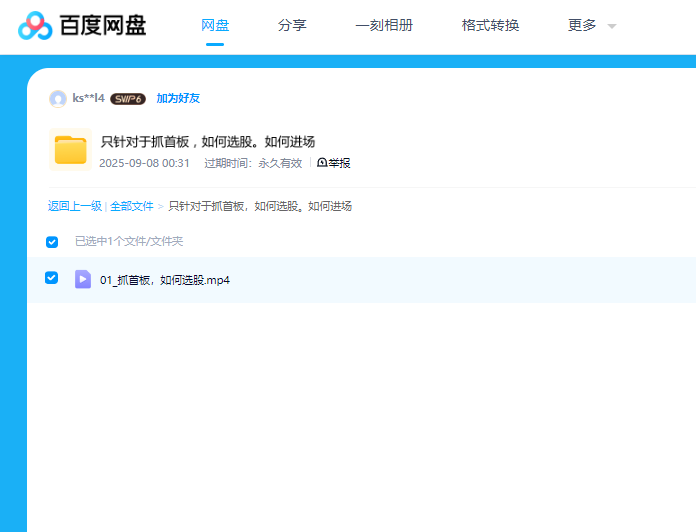Click the Baidu Netdisk cloud logo
The height and width of the screenshot is (532, 696).
35,26
